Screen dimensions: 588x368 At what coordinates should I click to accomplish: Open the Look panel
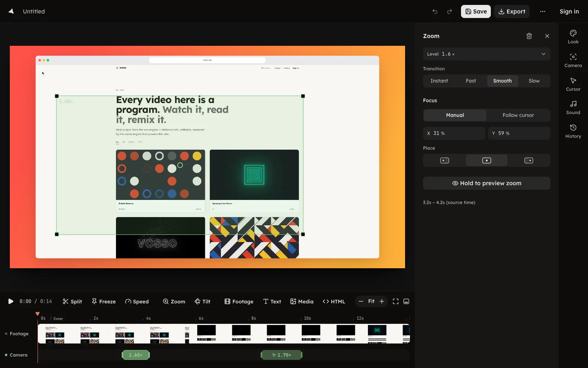pos(573,37)
